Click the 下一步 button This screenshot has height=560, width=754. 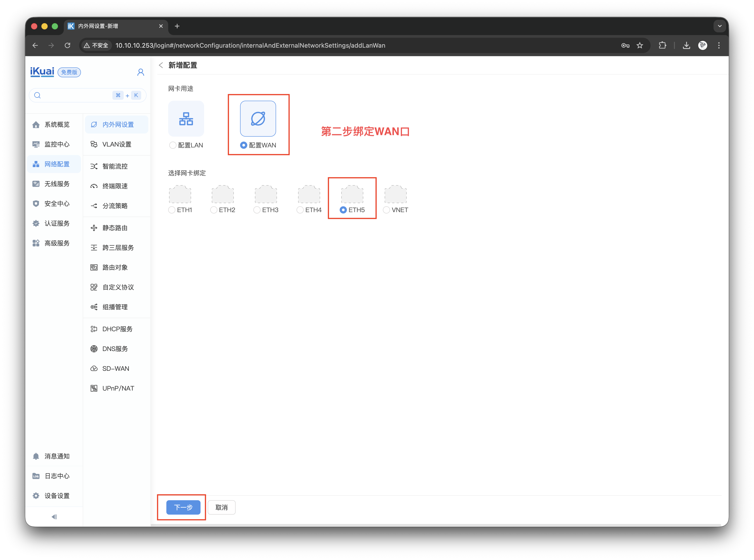(x=183, y=507)
